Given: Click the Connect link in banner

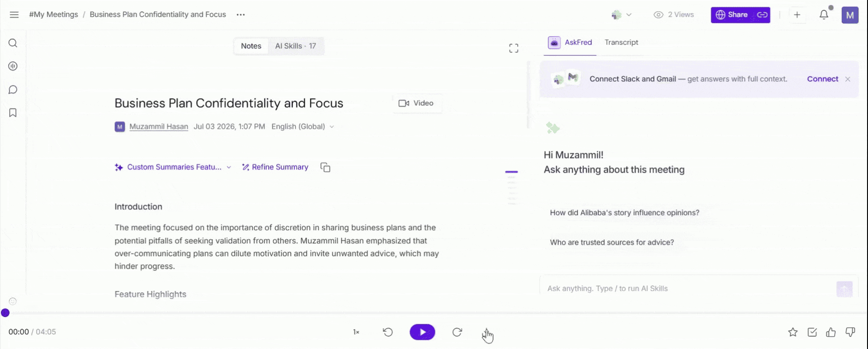Looking at the screenshot, I should [822, 79].
